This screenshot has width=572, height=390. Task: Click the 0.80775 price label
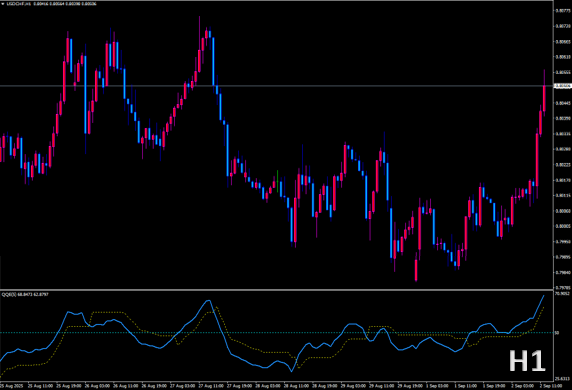(x=563, y=11)
